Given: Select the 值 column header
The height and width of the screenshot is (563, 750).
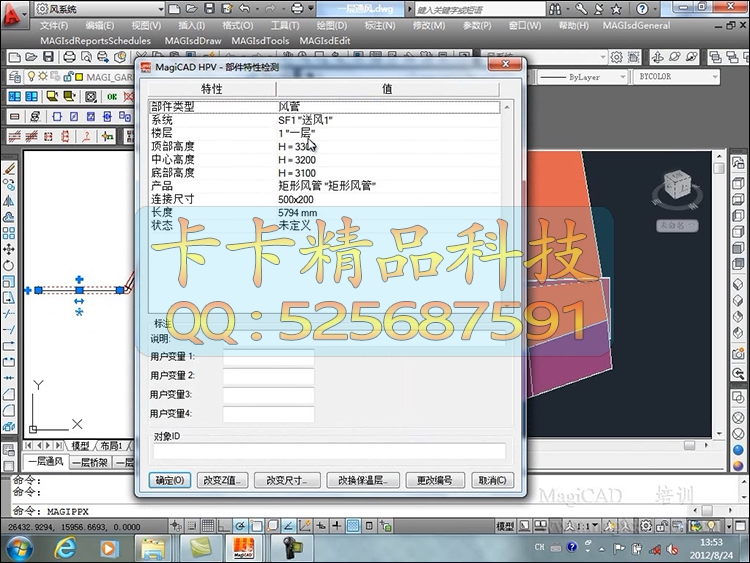Looking at the screenshot, I should click(387, 89).
